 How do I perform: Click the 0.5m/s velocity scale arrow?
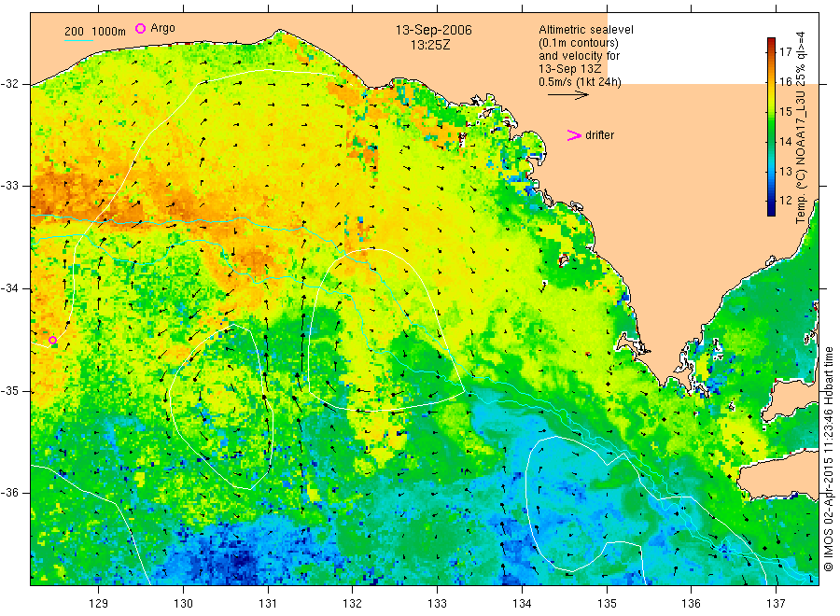click(x=567, y=95)
